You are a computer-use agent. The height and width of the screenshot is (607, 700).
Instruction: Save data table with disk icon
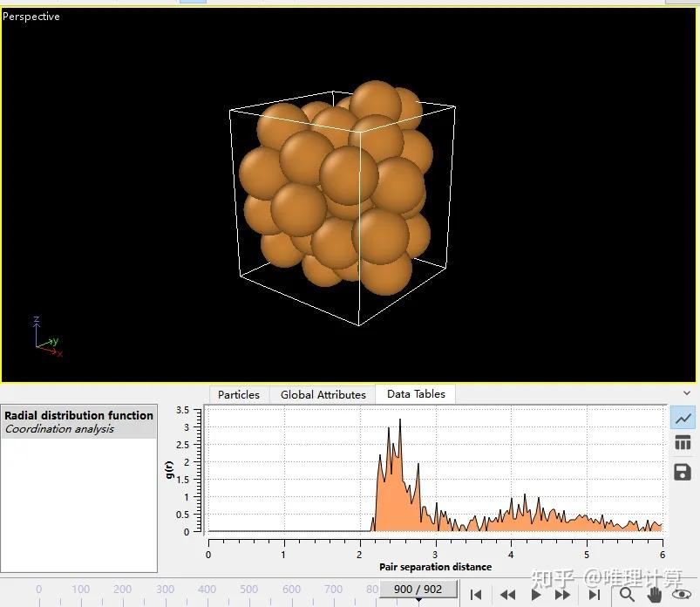[683, 472]
